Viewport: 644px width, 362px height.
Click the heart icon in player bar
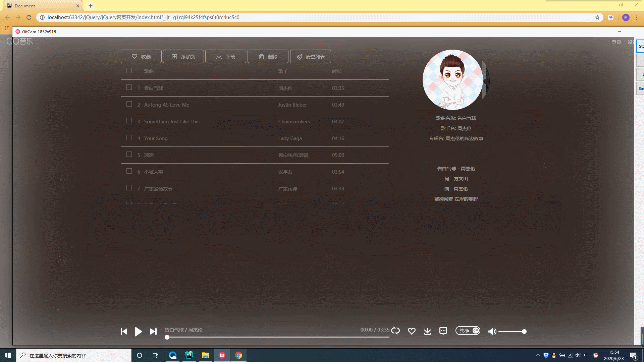pos(412,331)
